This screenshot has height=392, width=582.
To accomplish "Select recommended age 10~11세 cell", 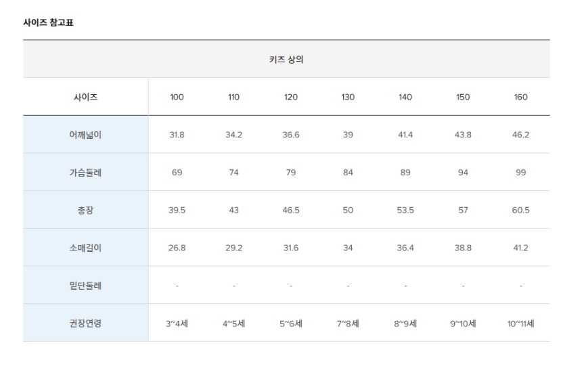I will (x=520, y=324).
